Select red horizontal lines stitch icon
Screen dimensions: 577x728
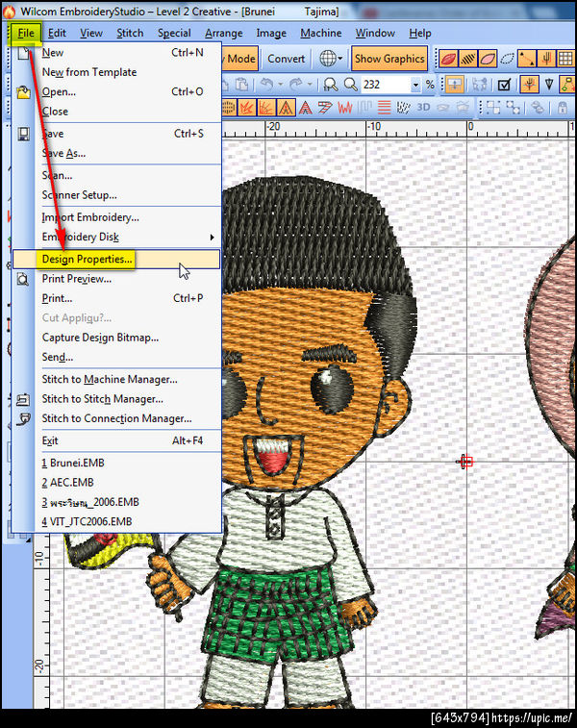384,108
